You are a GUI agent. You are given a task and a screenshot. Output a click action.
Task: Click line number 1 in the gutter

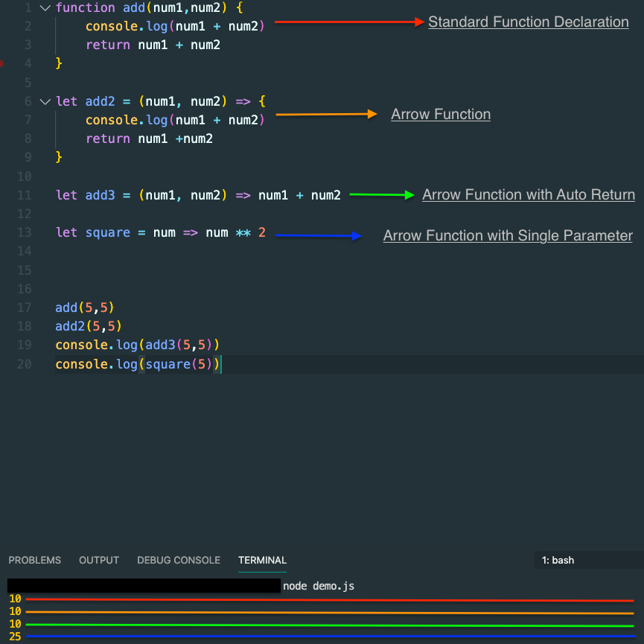click(28, 7)
